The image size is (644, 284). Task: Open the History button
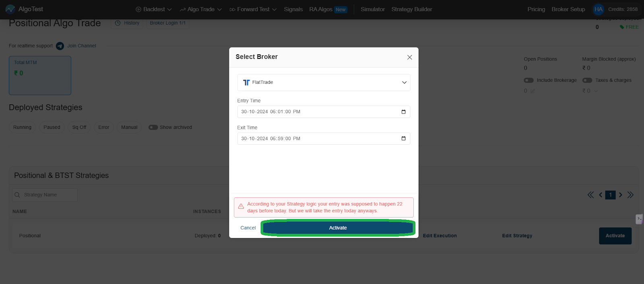127,23
